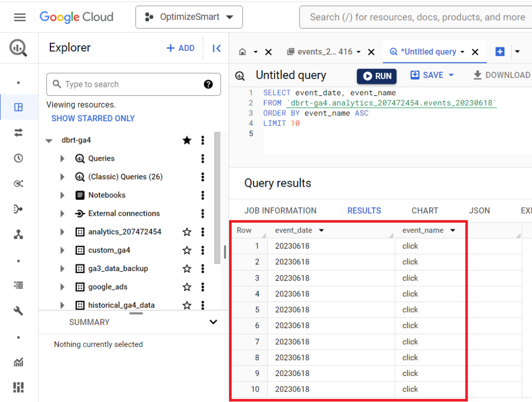
Task: Open the main hamburger navigation menu
Action: [x=20, y=17]
